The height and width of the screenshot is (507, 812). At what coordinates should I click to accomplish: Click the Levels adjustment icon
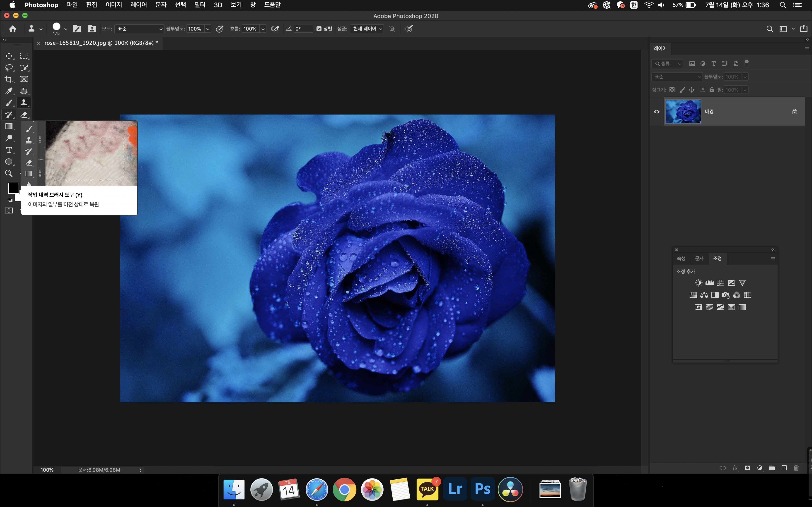pos(709,283)
